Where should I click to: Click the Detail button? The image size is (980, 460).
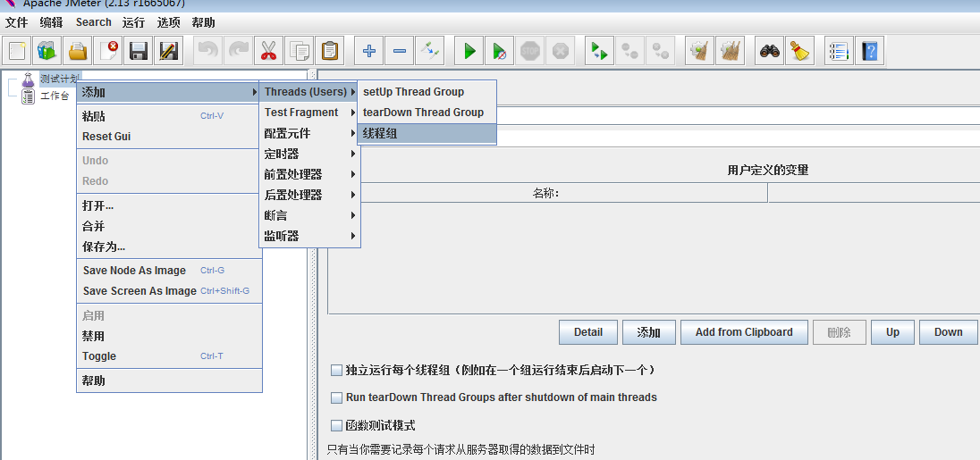point(588,332)
